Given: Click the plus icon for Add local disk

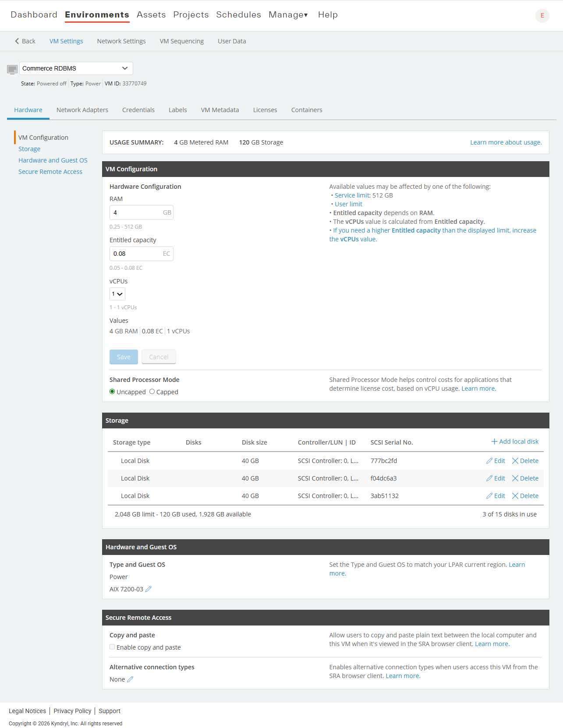Looking at the screenshot, I should point(494,442).
